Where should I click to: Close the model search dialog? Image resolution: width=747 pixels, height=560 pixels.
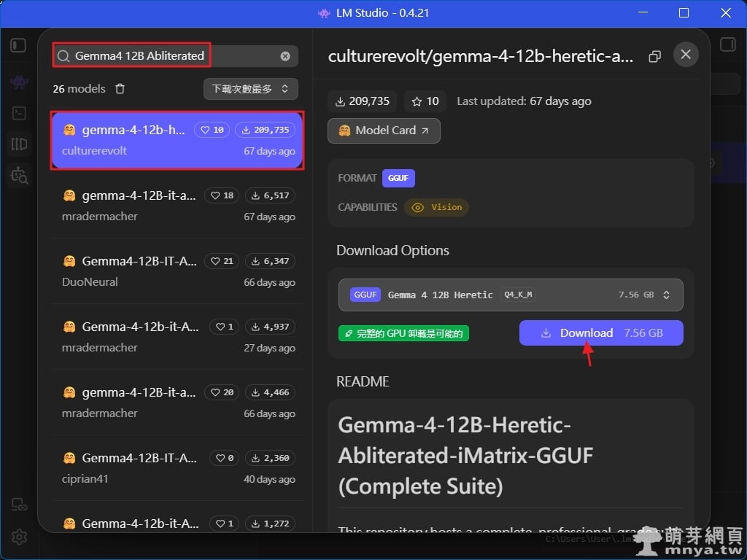point(686,54)
